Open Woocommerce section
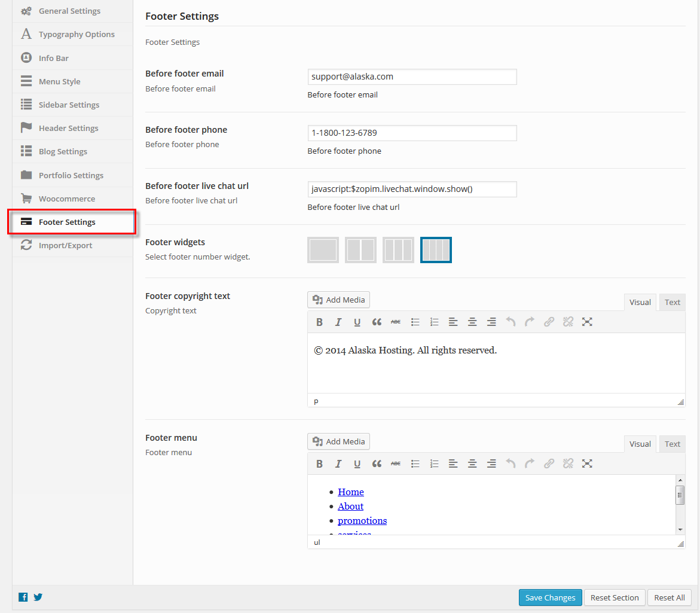The image size is (700, 613). click(72, 199)
